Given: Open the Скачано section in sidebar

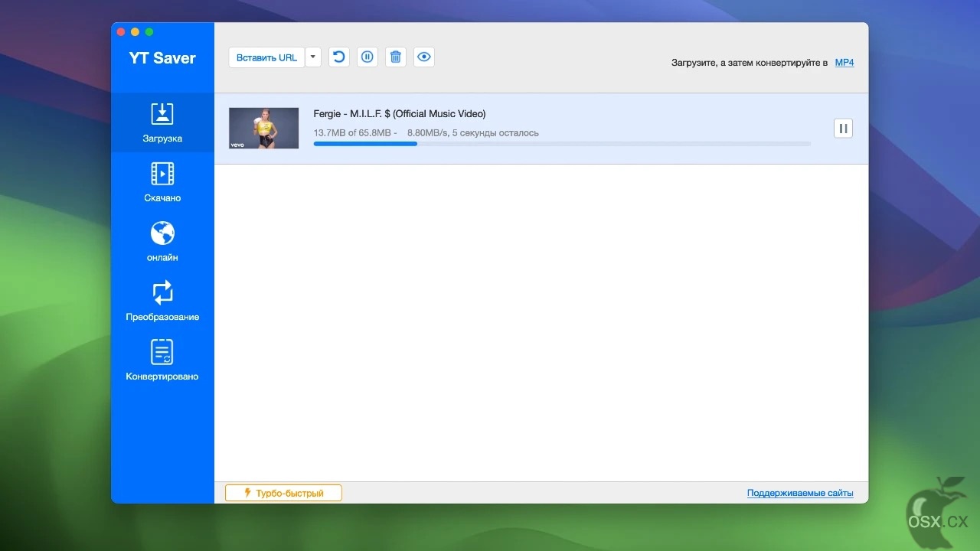Looking at the screenshot, I should pyautogui.click(x=162, y=181).
